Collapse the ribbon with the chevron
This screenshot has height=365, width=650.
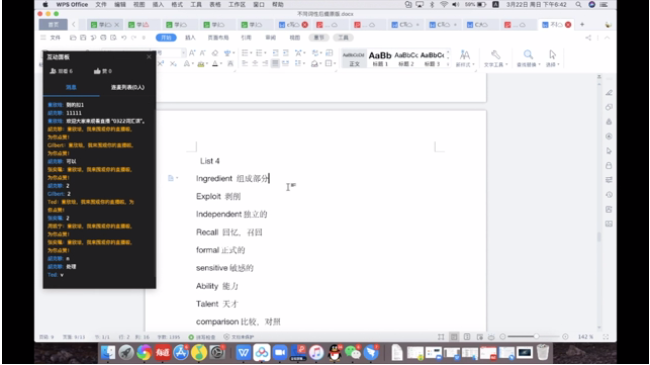tap(607, 38)
